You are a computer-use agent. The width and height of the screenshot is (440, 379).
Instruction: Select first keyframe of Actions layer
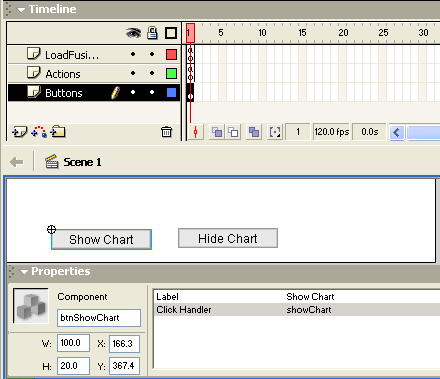190,73
